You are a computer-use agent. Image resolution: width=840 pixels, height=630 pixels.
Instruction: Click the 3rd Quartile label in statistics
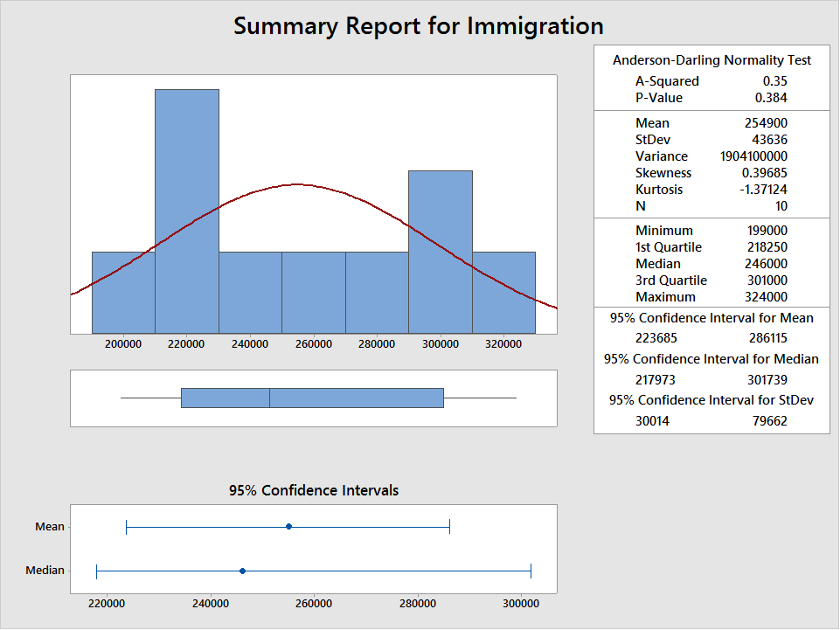point(670,280)
